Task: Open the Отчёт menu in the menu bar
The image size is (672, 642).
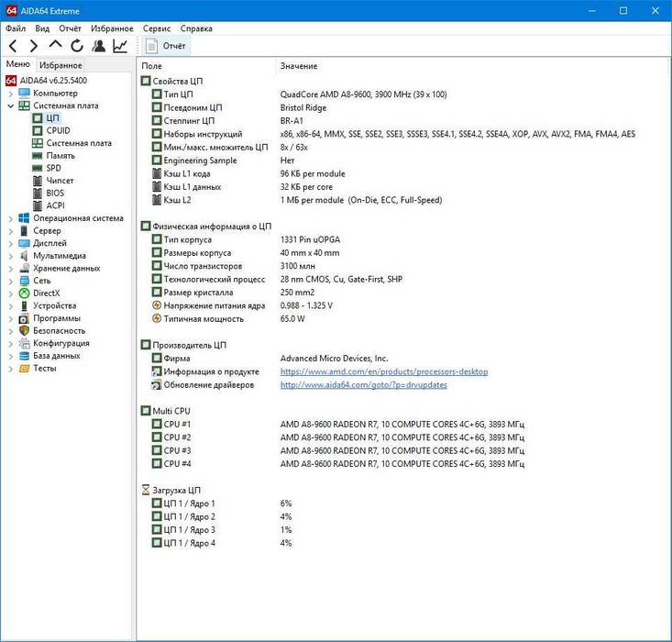Action: [x=70, y=28]
